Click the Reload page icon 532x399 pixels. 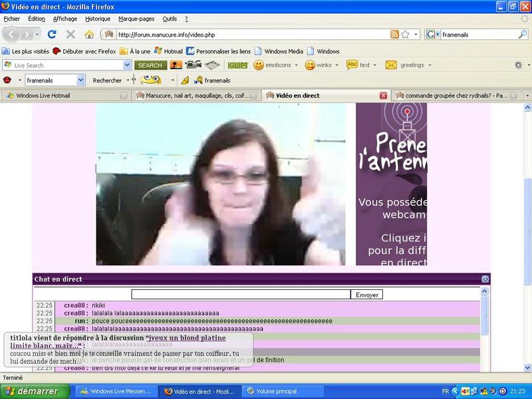[x=52, y=34]
